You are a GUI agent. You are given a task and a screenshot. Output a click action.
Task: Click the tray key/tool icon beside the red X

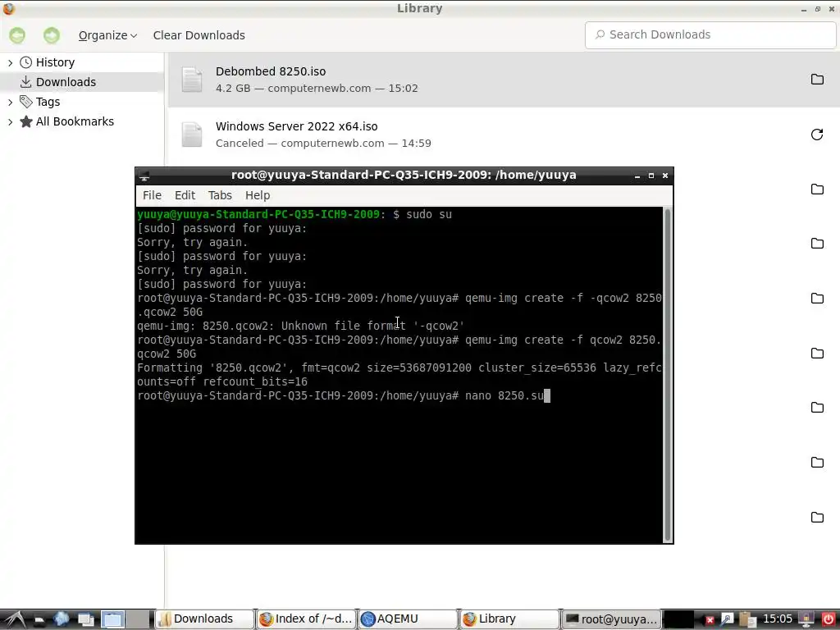pyautogui.click(x=727, y=620)
